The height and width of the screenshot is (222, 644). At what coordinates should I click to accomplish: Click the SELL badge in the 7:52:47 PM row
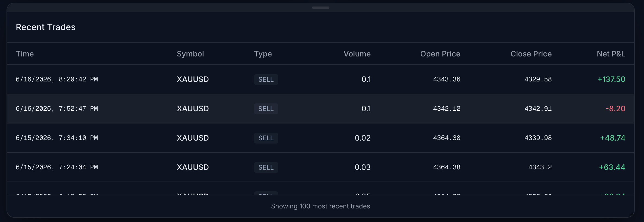266,109
